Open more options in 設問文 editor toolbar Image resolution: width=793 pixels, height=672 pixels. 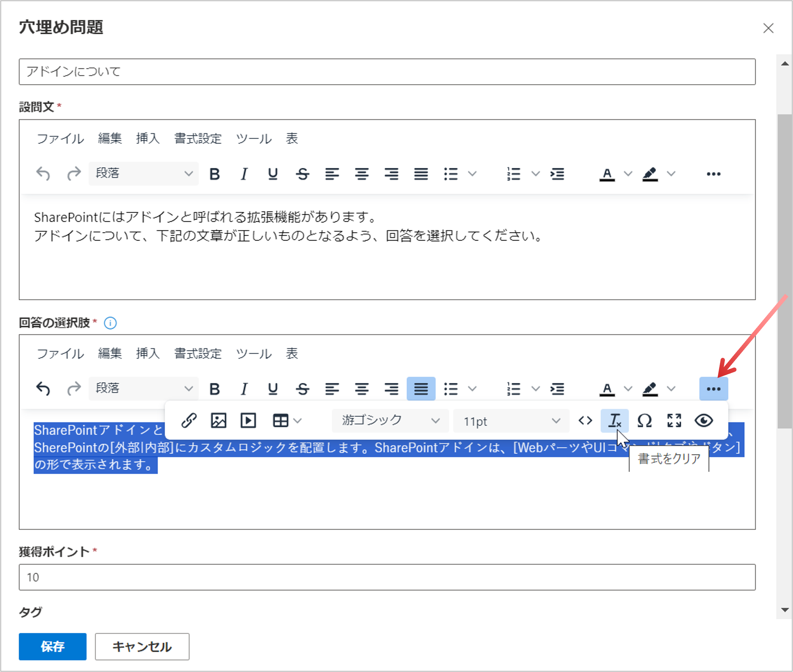714,174
